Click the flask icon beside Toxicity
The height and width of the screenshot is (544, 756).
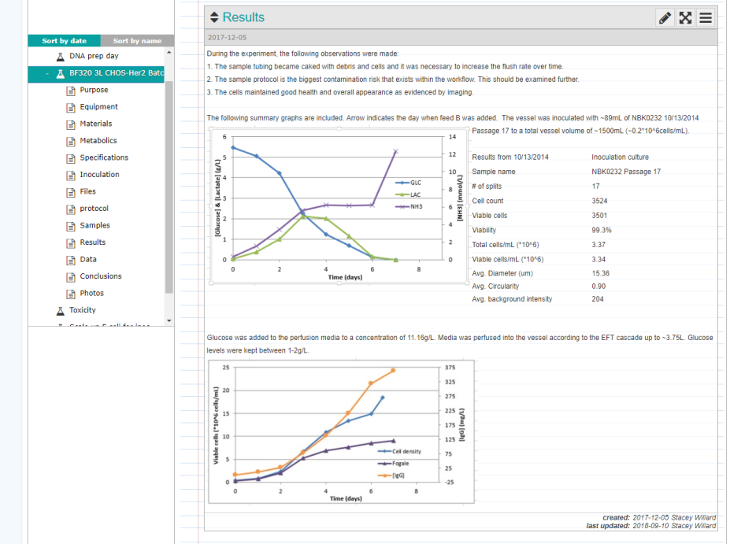[x=61, y=311]
